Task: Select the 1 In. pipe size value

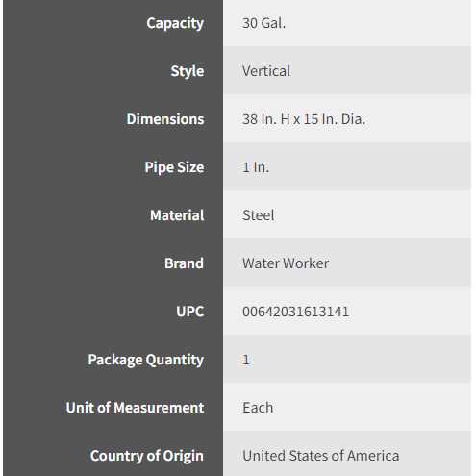Action: (256, 167)
